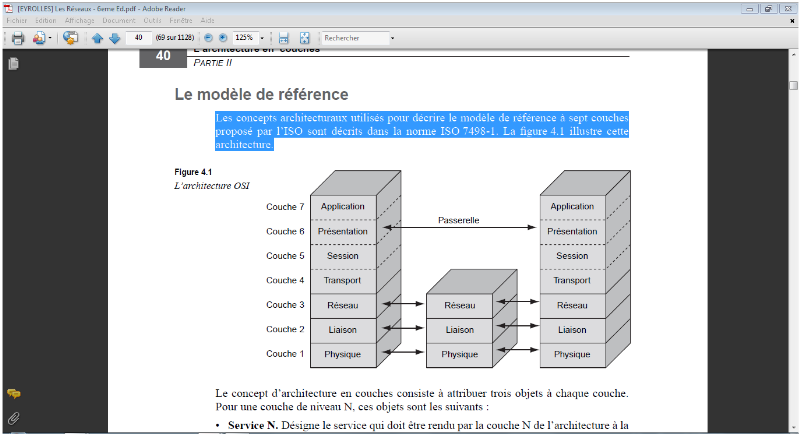The height and width of the screenshot is (434, 800).
Task: Click the fit full page icon
Action: coord(304,38)
